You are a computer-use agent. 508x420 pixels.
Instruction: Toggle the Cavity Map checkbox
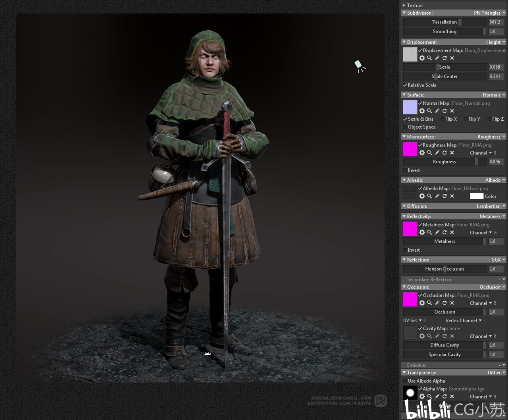[x=420, y=328]
